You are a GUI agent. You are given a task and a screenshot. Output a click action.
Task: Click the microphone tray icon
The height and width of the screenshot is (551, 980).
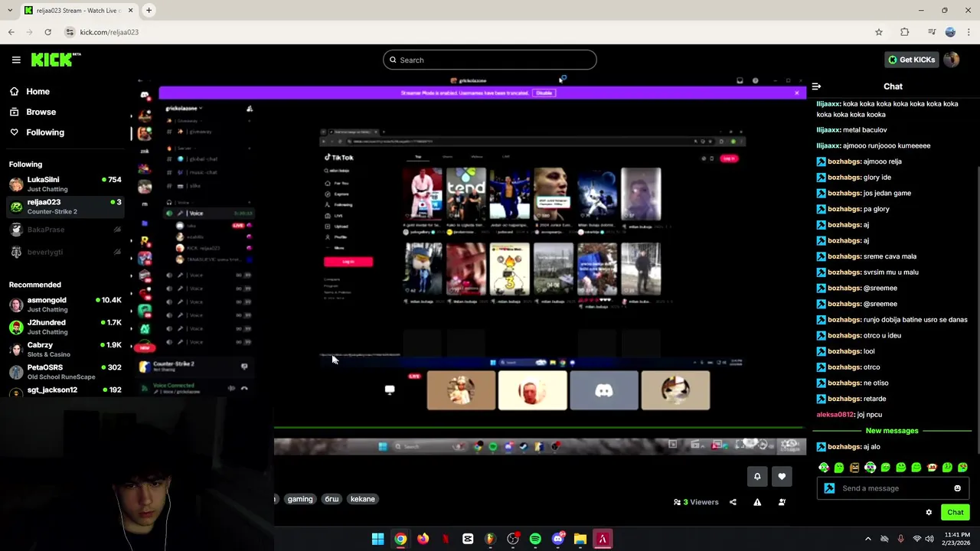click(x=900, y=539)
